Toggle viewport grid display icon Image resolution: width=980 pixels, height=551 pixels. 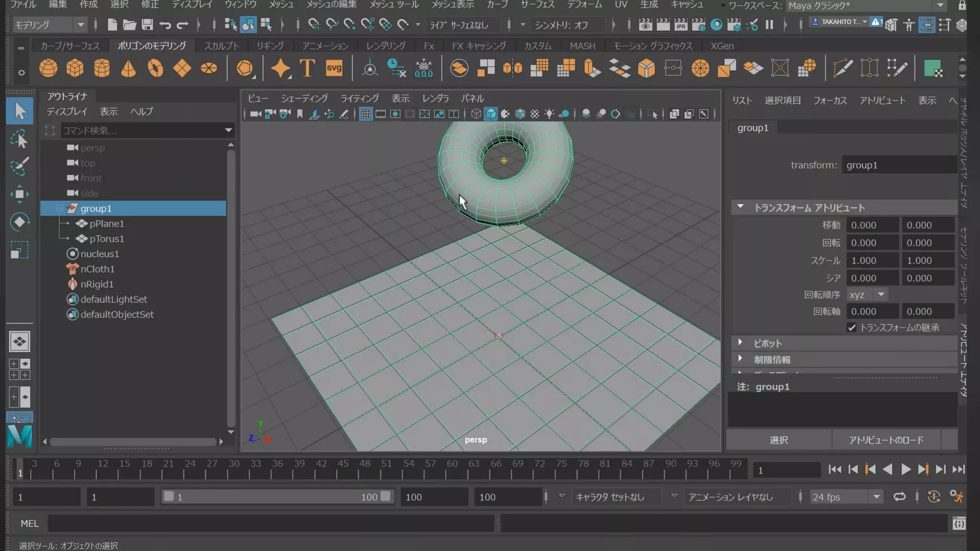click(x=366, y=114)
